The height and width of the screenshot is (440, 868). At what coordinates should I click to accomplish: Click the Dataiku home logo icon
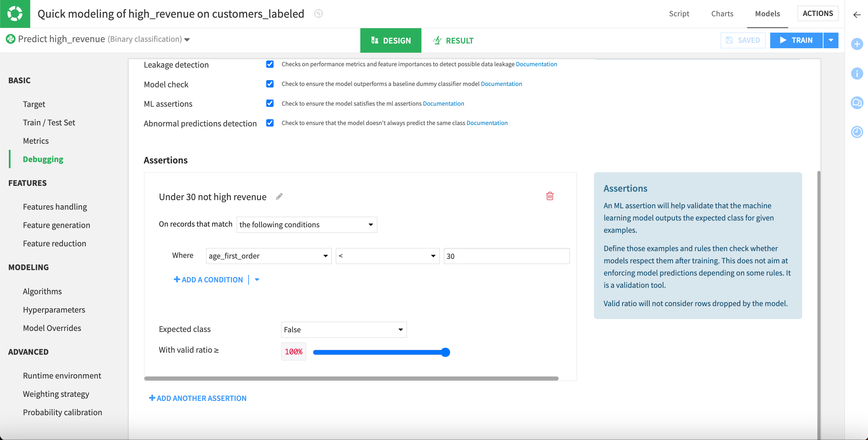point(15,14)
